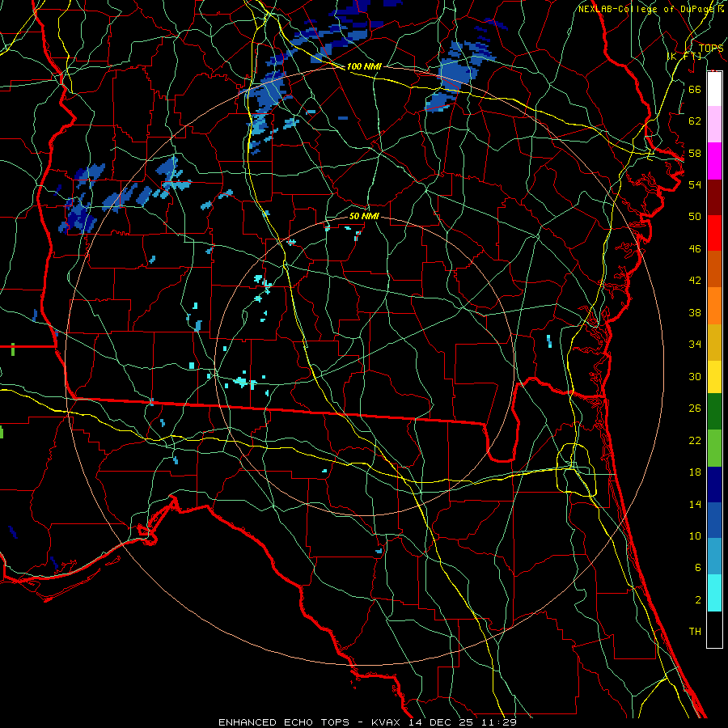Click the 42 legend value
The image size is (728, 728).
(695, 281)
